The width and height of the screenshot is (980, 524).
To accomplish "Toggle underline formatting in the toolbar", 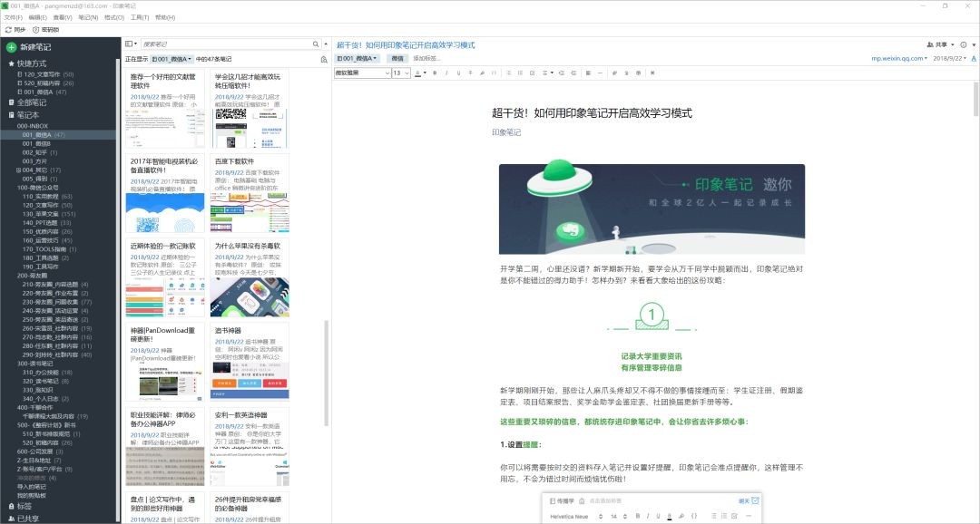I will tap(458, 71).
